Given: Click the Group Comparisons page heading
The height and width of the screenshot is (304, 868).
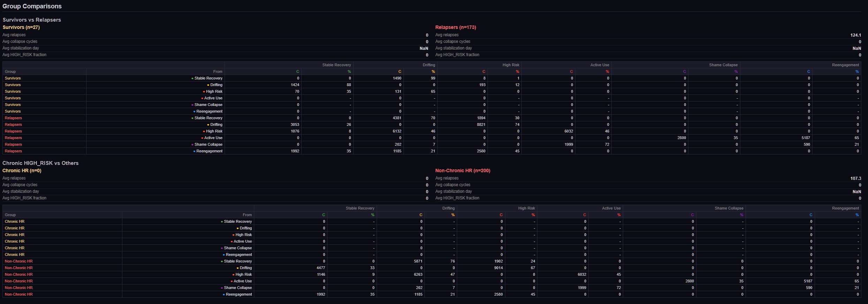Looking at the screenshot, I should click(x=32, y=6).
